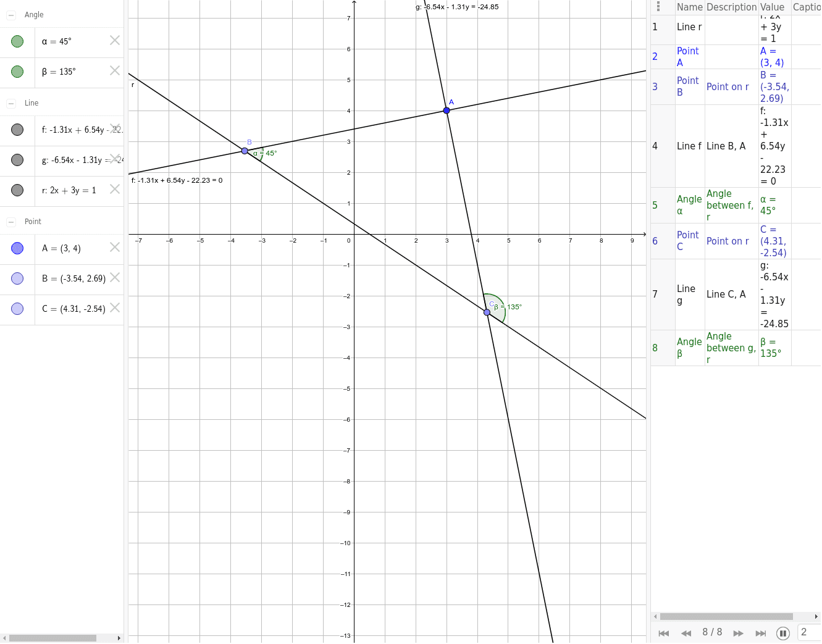This screenshot has height=644, width=822.
Task: Click 'Line B, A' description cell
Action: (x=731, y=146)
